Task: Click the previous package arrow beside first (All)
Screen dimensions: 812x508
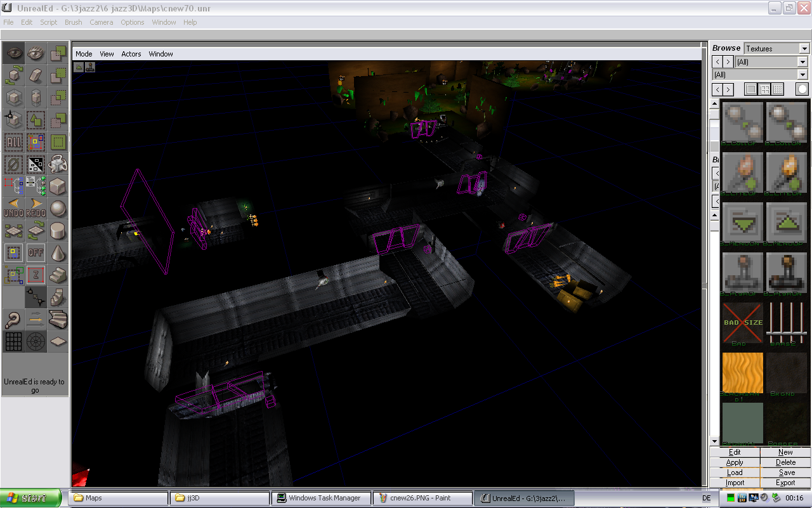Action: pos(717,62)
